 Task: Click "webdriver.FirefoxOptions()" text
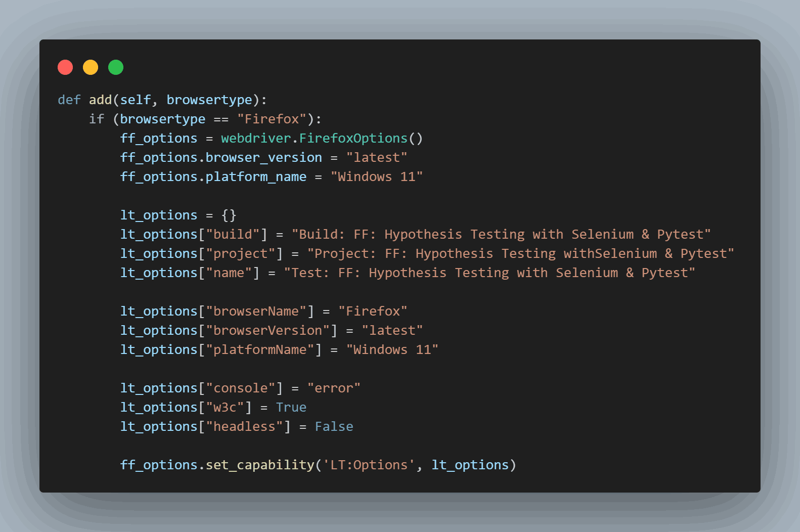pos(322,138)
